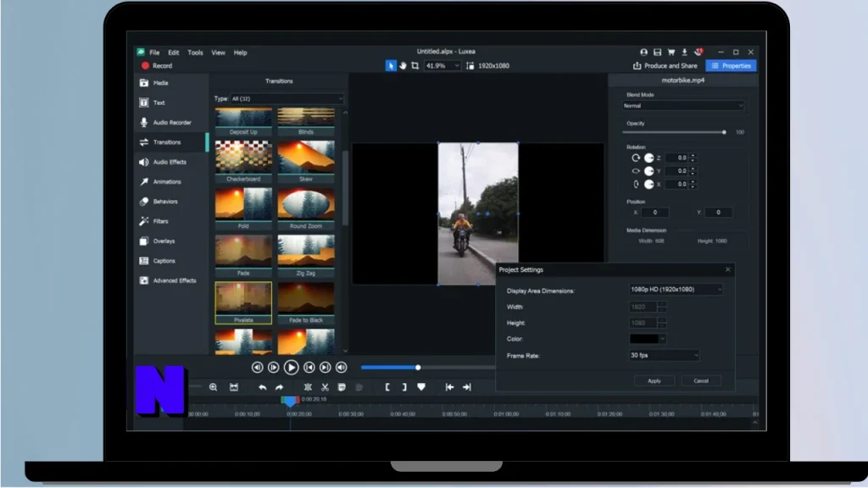
Task: Open the File menu
Action: click(154, 53)
